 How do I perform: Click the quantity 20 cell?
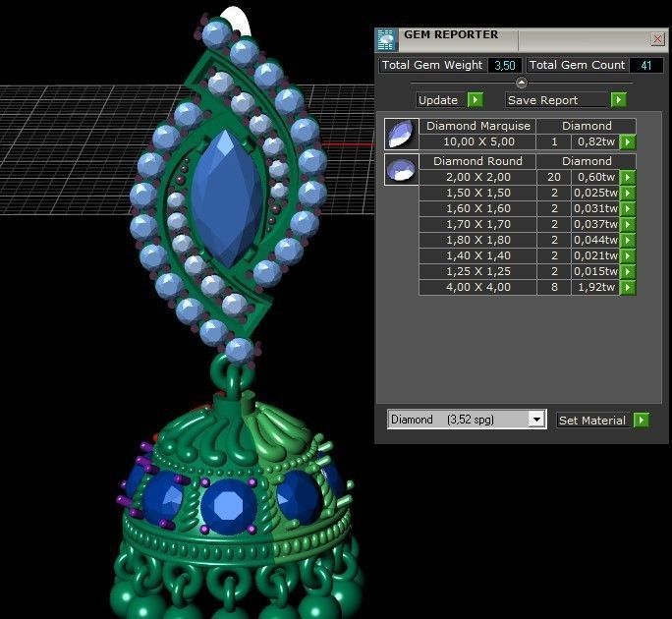click(554, 177)
